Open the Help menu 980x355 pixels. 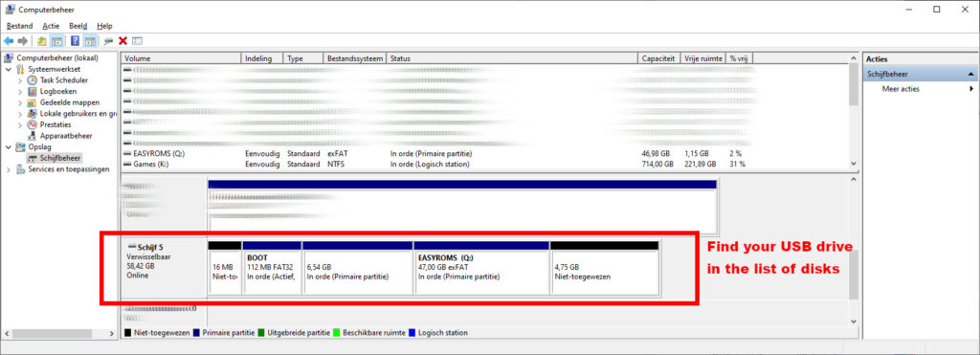pos(104,26)
